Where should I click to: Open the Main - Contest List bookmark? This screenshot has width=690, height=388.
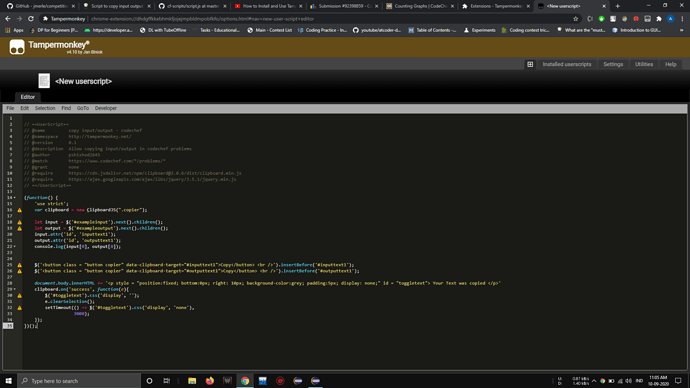(269, 30)
